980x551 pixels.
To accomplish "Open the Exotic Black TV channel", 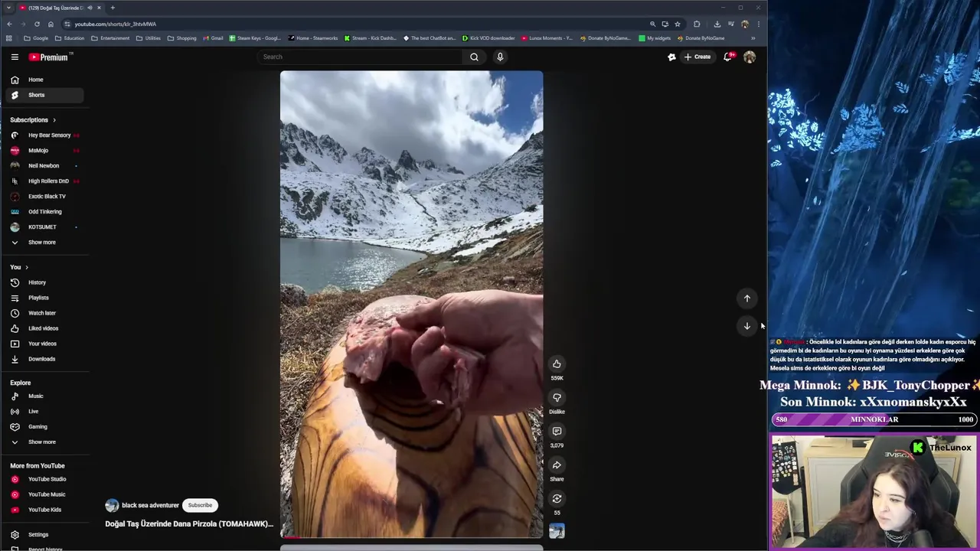I will click(x=43, y=197).
